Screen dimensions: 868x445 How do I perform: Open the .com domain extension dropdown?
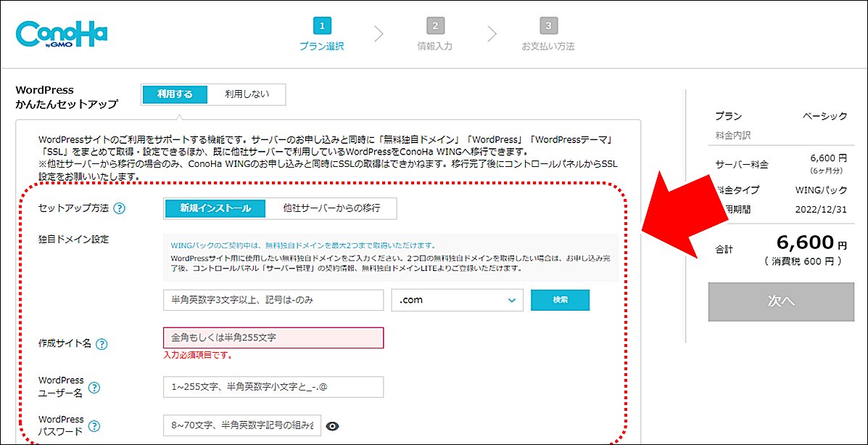[458, 300]
